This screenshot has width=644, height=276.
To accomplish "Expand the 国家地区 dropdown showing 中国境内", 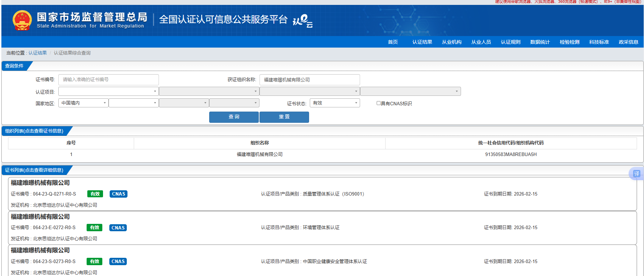I will pyautogui.click(x=83, y=103).
